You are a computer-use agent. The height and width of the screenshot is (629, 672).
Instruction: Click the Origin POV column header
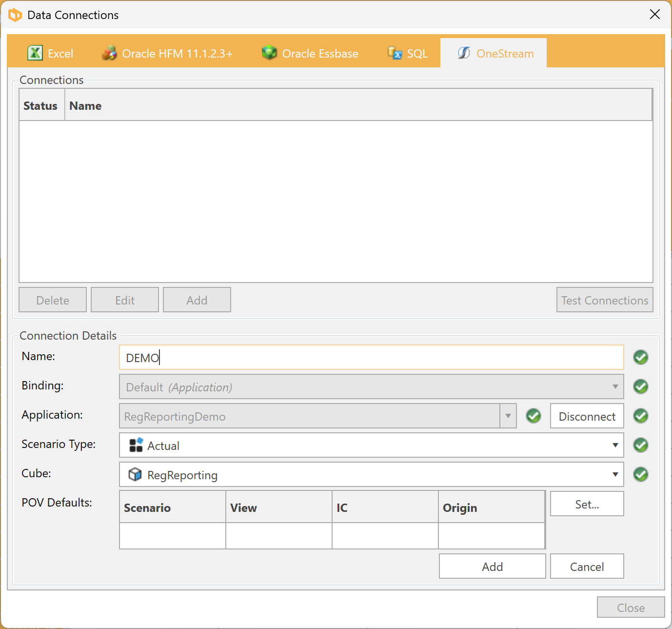492,507
